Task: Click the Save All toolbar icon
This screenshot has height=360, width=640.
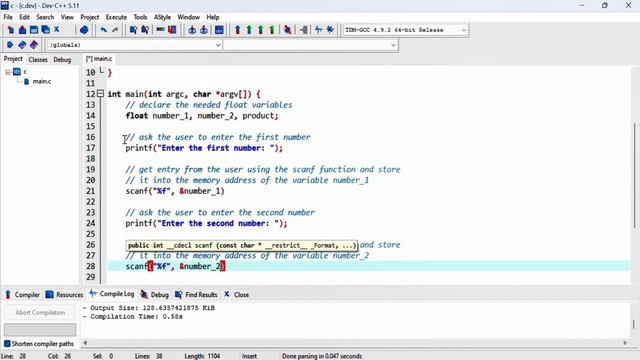Action: 46,30
